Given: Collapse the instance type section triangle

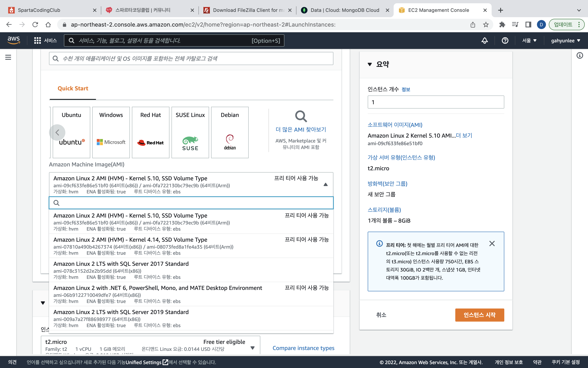Looking at the screenshot, I should tap(43, 303).
